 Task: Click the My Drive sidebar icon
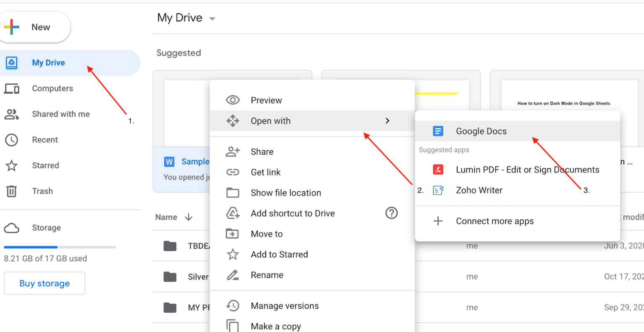pos(11,63)
